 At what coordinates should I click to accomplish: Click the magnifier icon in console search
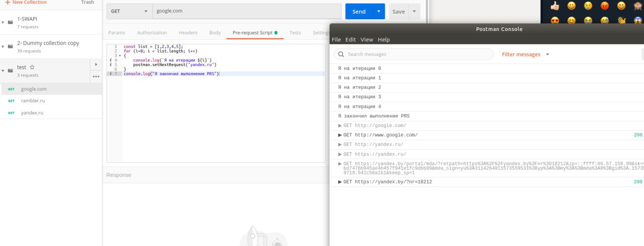(342, 54)
